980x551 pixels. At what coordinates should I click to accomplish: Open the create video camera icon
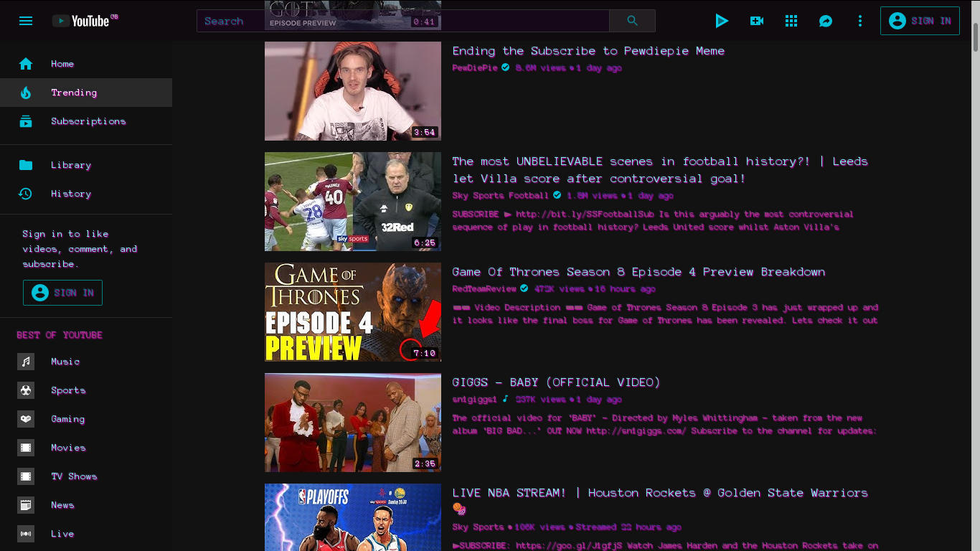(x=756, y=21)
